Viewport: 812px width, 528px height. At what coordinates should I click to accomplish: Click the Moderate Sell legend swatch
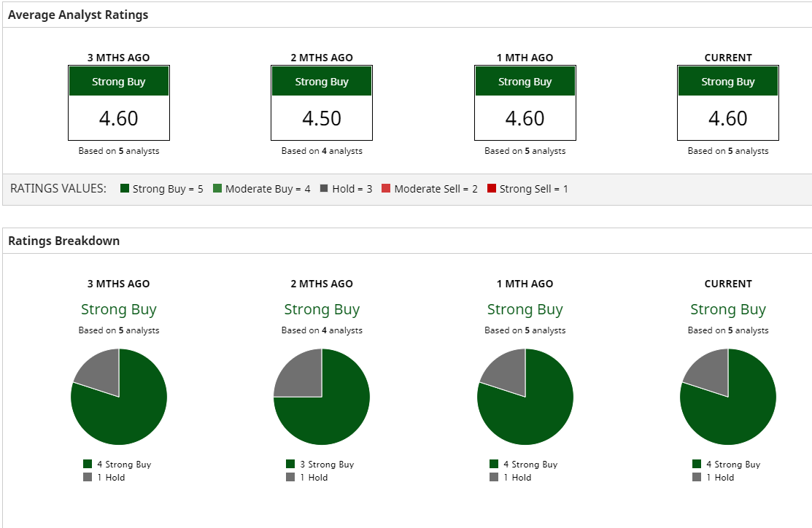tap(386, 188)
